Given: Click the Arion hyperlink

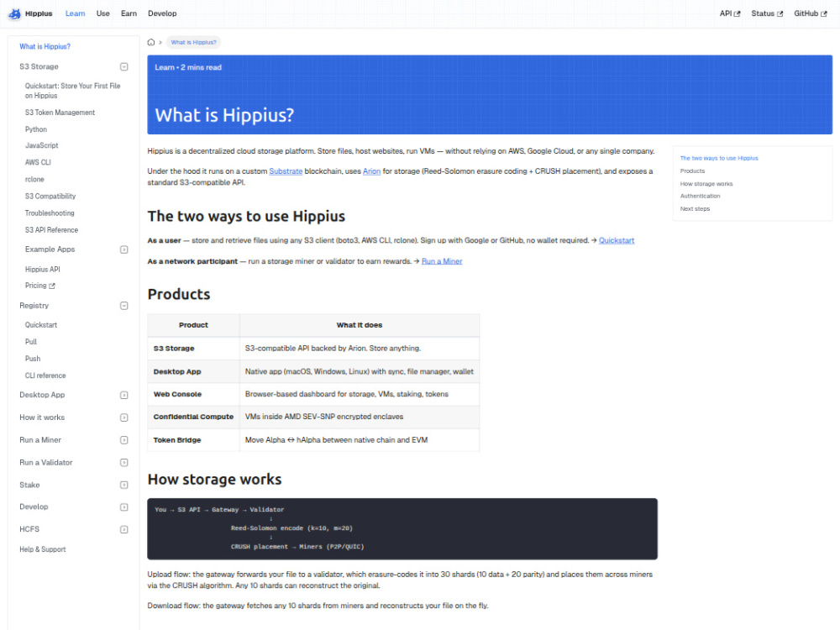Looking at the screenshot, I should (x=372, y=171).
